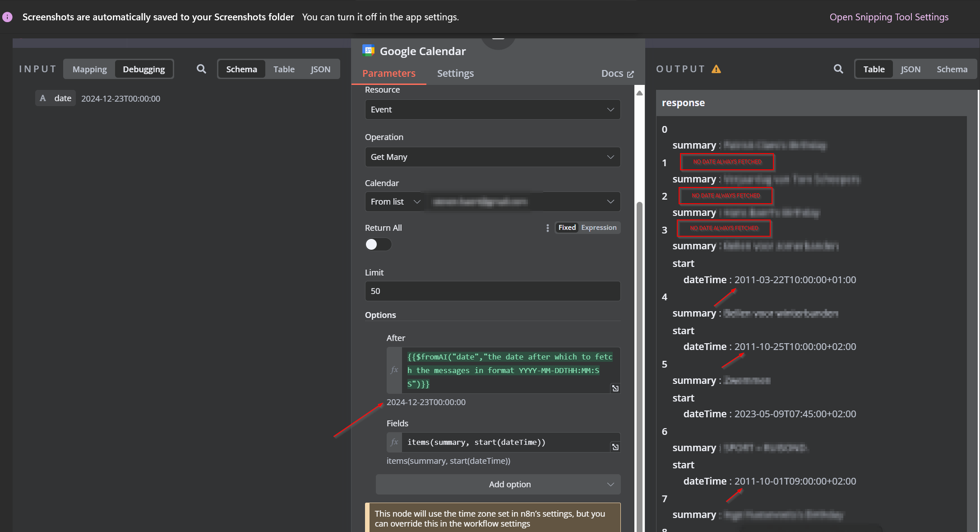The image size is (980, 532).
Task: Toggle the Return All switch
Action: click(x=378, y=244)
